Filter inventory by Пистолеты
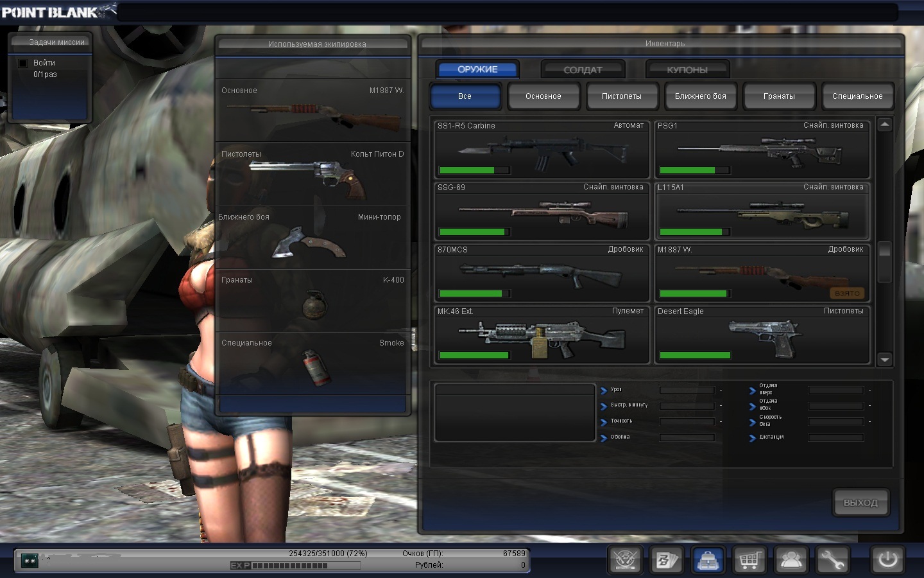 622,96
